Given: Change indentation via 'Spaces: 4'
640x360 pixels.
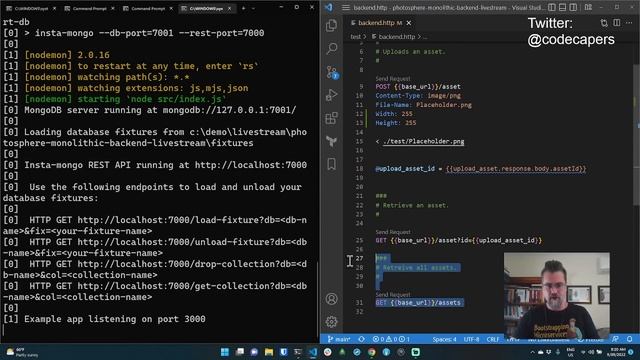Looking at the screenshot, I should [x=444, y=339].
